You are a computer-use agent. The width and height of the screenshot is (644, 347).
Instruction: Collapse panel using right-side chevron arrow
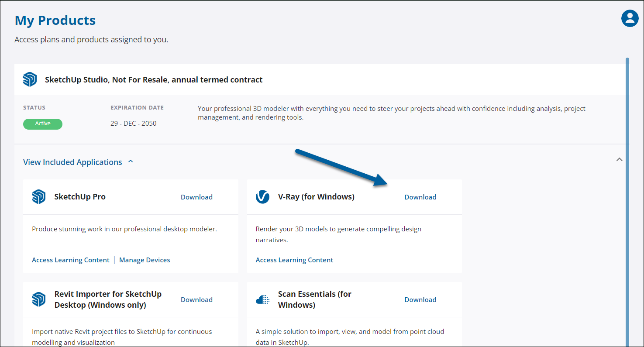click(x=619, y=160)
